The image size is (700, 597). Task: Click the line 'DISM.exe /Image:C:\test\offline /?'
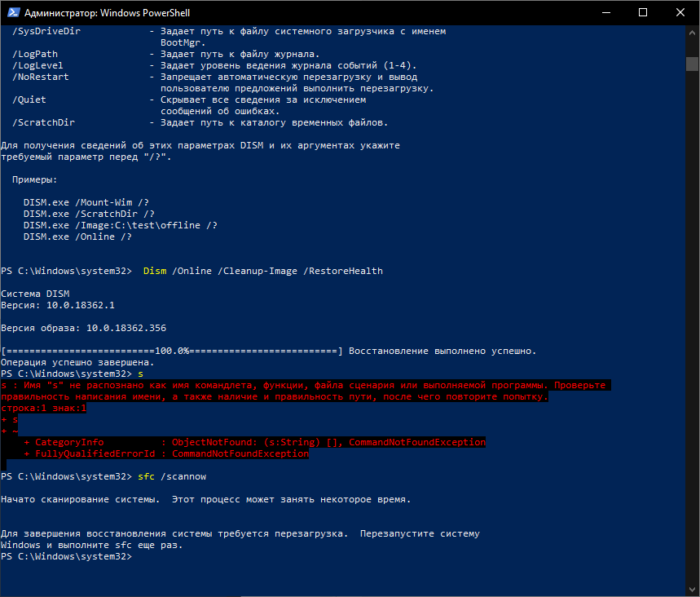coord(121,225)
